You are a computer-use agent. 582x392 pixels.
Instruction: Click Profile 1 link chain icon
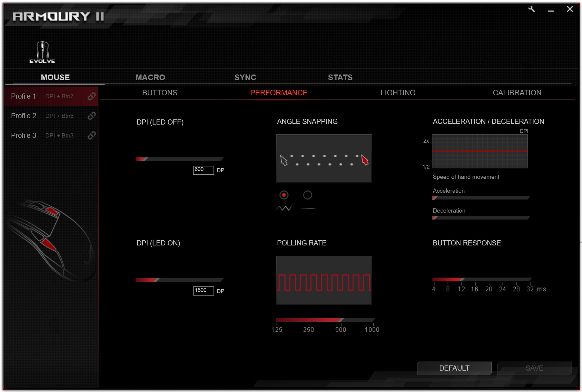pyautogui.click(x=92, y=96)
